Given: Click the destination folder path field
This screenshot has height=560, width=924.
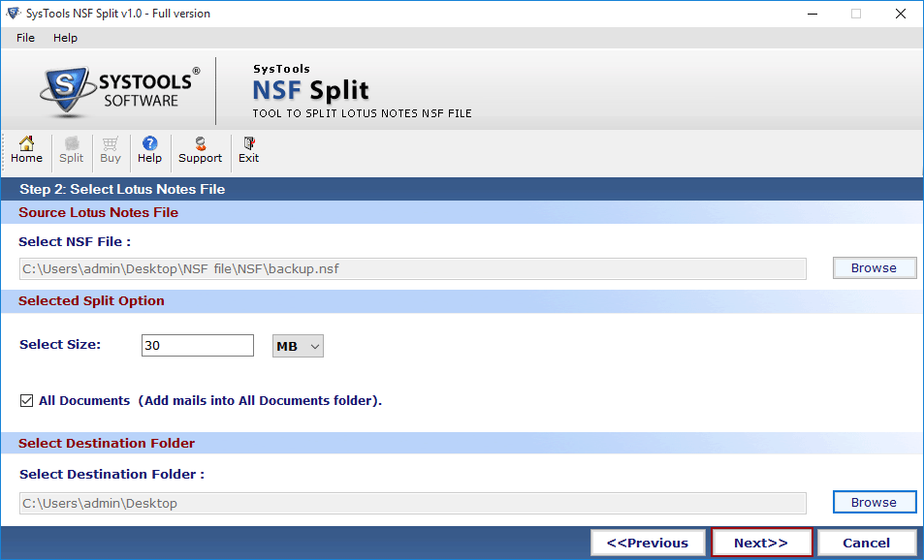Looking at the screenshot, I should tap(412, 504).
